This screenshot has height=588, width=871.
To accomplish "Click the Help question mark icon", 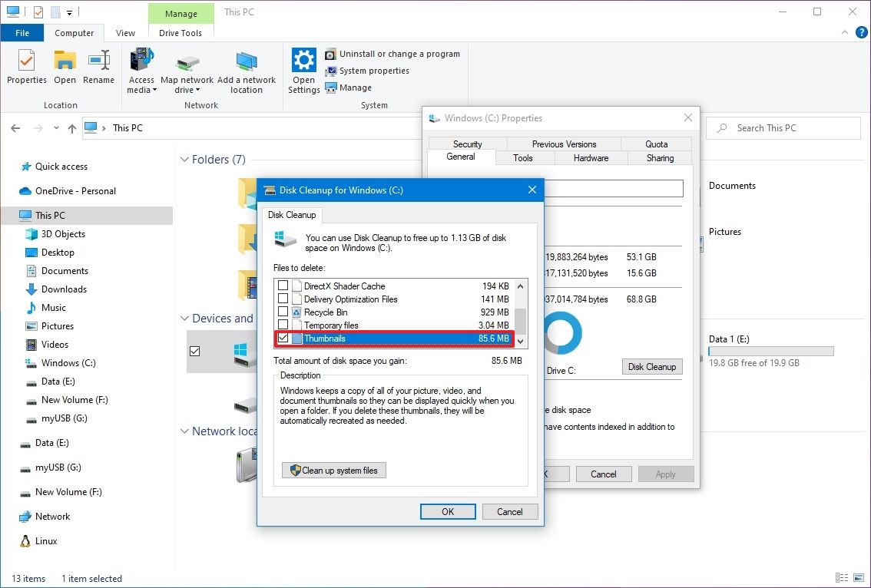I will tap(862, 32).
